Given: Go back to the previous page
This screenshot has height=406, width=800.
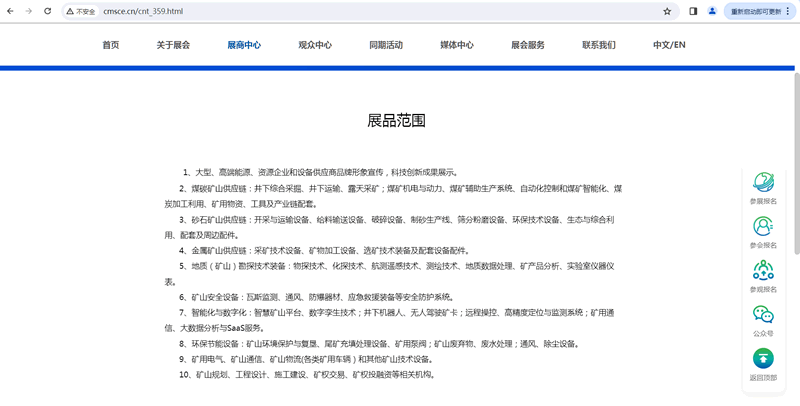Looking at the screenshot, I should (x=10, y=11).
